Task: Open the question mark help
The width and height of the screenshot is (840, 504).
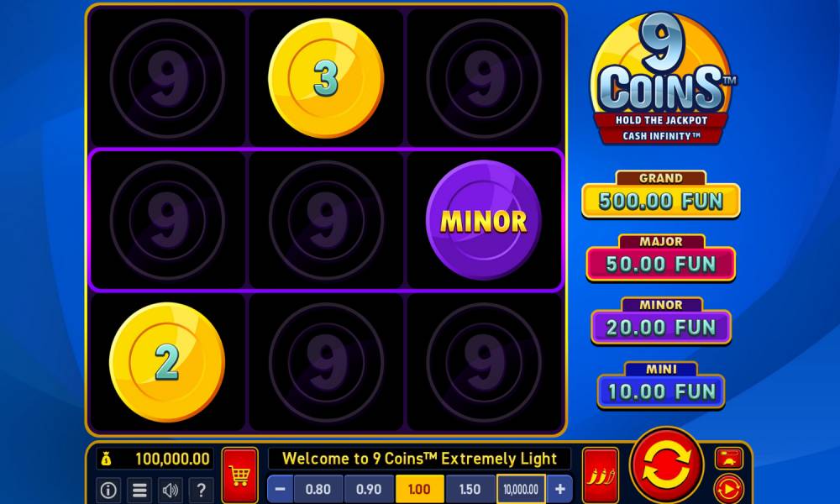Action: pos(202,490)
